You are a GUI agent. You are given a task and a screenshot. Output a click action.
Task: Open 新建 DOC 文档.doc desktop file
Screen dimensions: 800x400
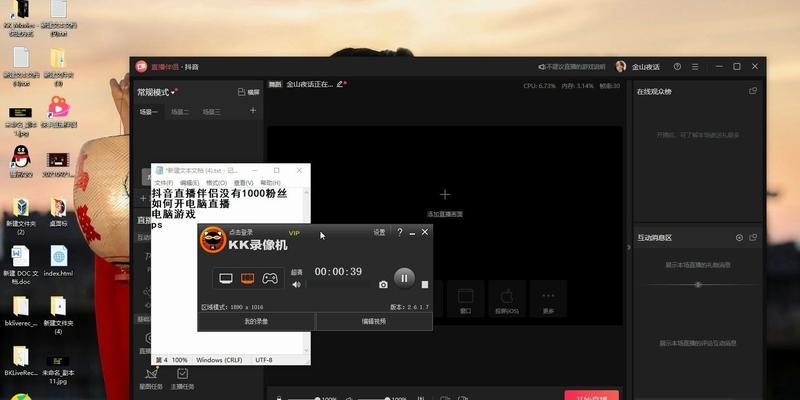pyautogui.click(x=20, y=264)
